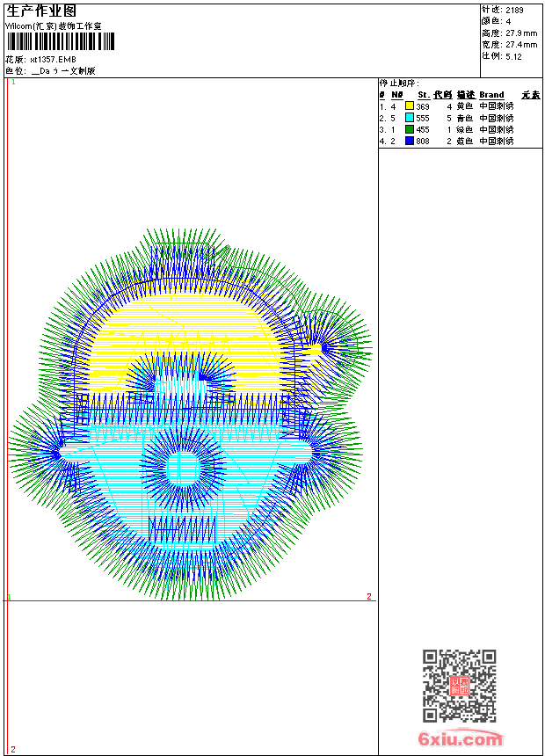Click the color count 颜色: 4
545x756 pixels.
497,21
